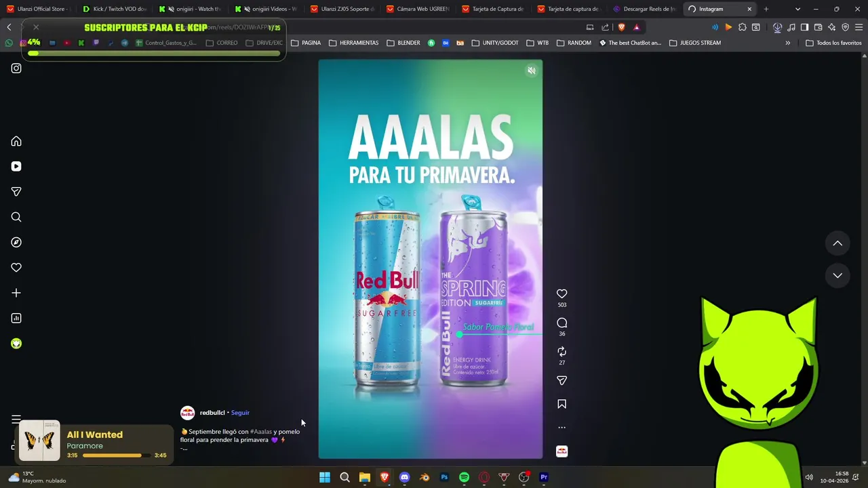
Task: Open Explore compass in the sidebar
Action: pos(16,242)
